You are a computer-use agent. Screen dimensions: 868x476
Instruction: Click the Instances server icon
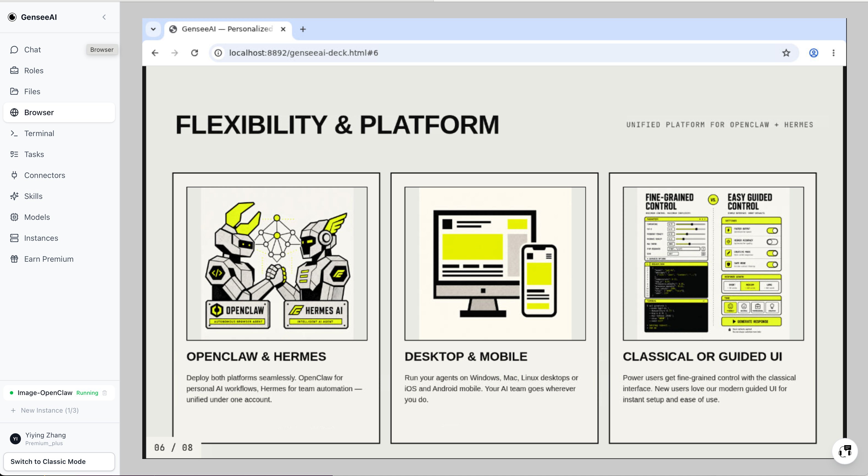(x=14, y=238)
